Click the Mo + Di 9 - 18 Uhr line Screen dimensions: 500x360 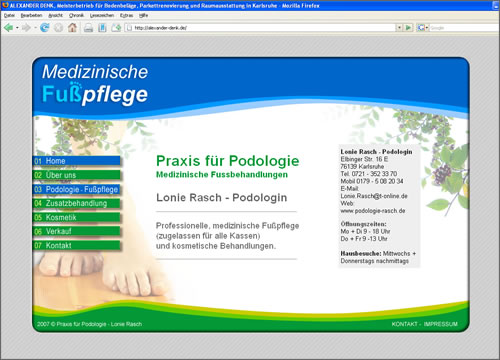pos(365,231)
